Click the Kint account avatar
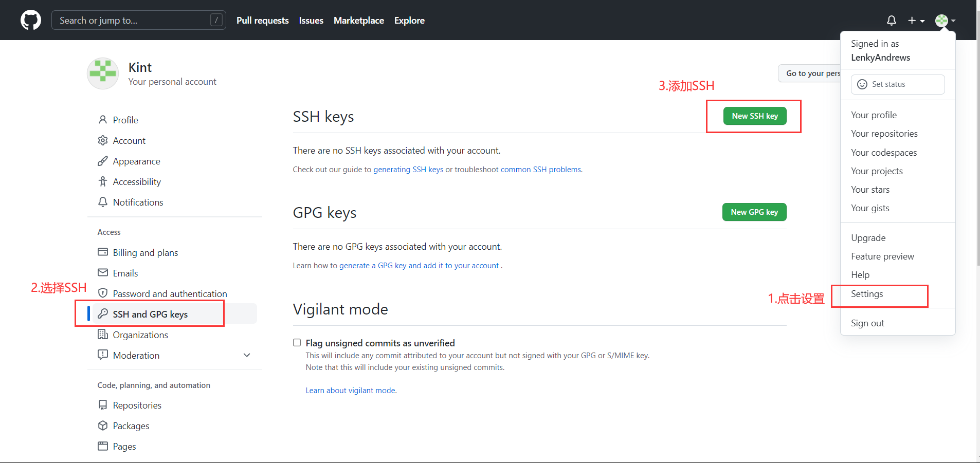980x463 pixels. pos(103,73)
